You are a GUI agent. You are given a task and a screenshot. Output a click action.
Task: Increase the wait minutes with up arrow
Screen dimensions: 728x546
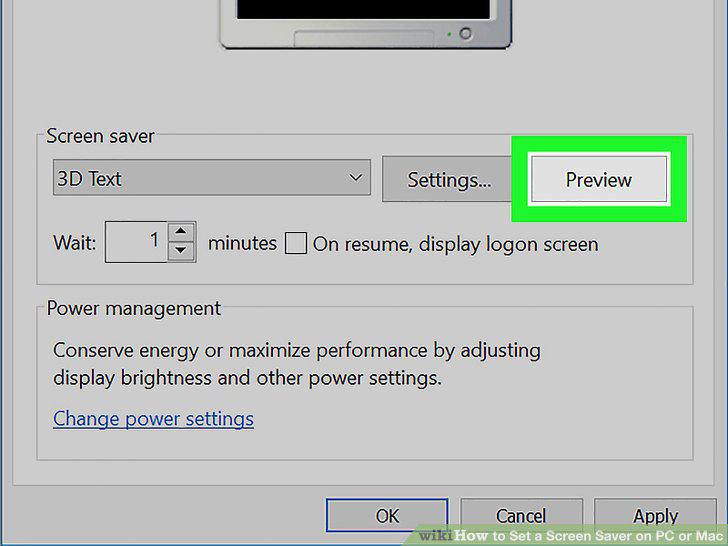(x=181, y=231)
